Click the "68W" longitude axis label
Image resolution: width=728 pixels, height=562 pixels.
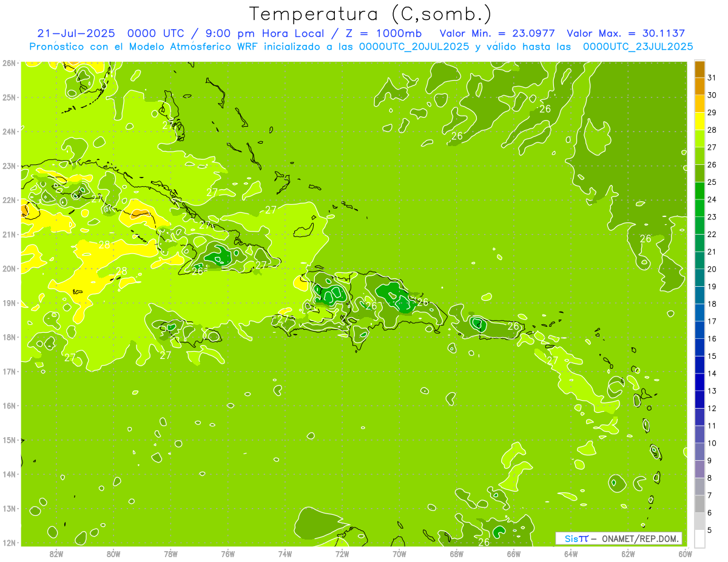pos(456,553)
